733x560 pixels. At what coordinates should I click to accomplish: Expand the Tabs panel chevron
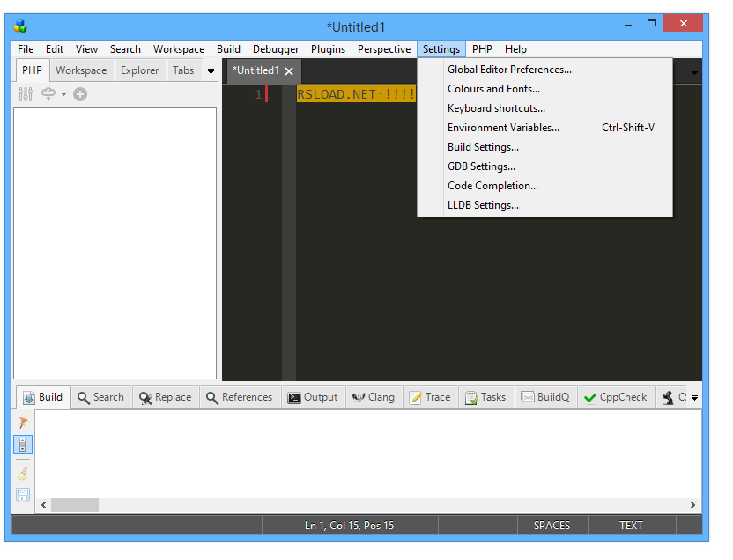click(x=211, y=70)
